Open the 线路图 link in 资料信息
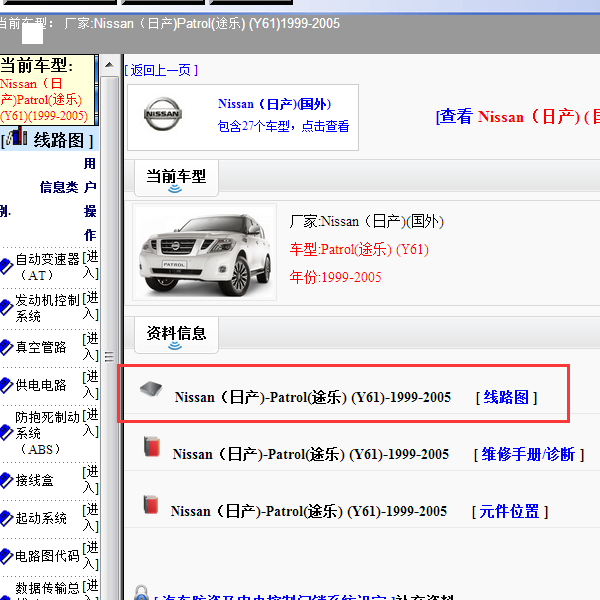This screenshot has width=600, height=600. [x=506, y=397]
